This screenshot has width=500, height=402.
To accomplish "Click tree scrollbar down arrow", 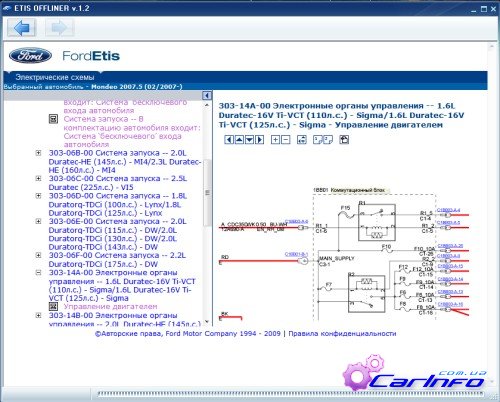I will pyautogui.click(x=207, y=322).
